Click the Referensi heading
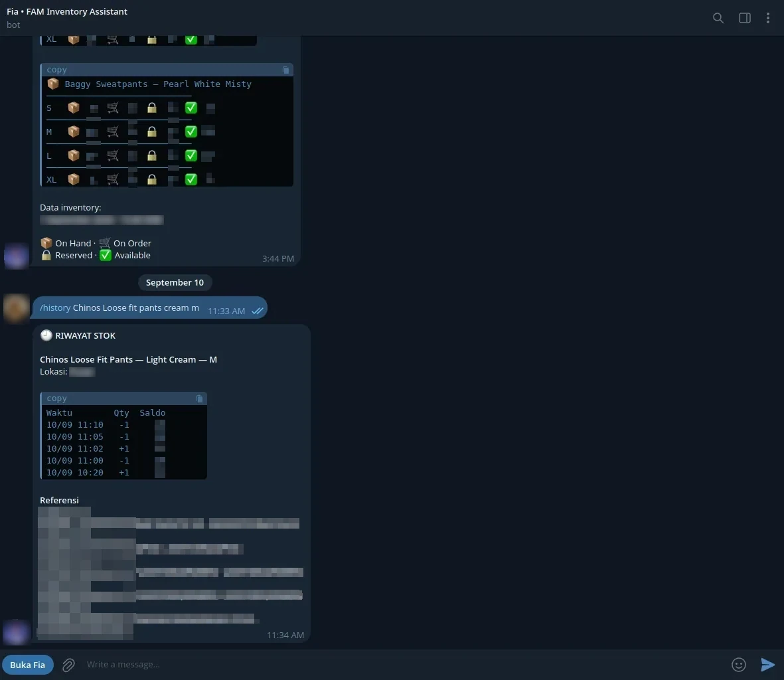This screenshot has height=680, width=784. 59,500
